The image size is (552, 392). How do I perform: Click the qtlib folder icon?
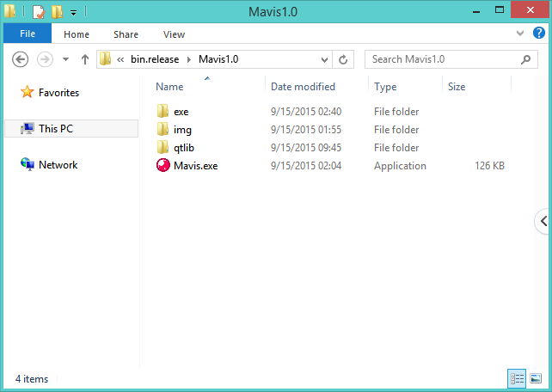click(163, 147)
